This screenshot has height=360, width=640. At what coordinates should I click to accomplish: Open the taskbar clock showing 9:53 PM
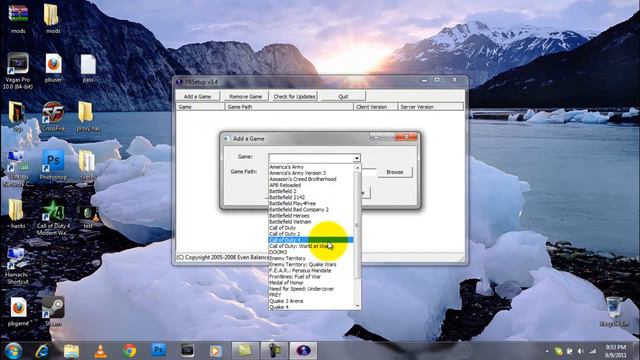(616, 351)
